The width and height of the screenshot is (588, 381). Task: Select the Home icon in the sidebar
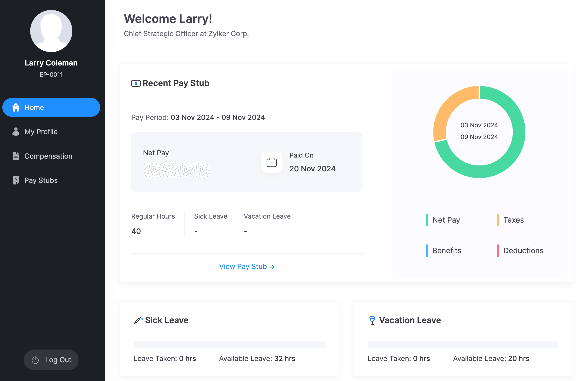[x=16, y=107]
